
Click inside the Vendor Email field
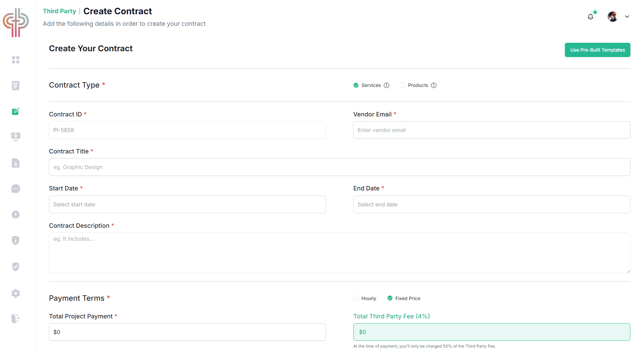[x=491, y=130]
